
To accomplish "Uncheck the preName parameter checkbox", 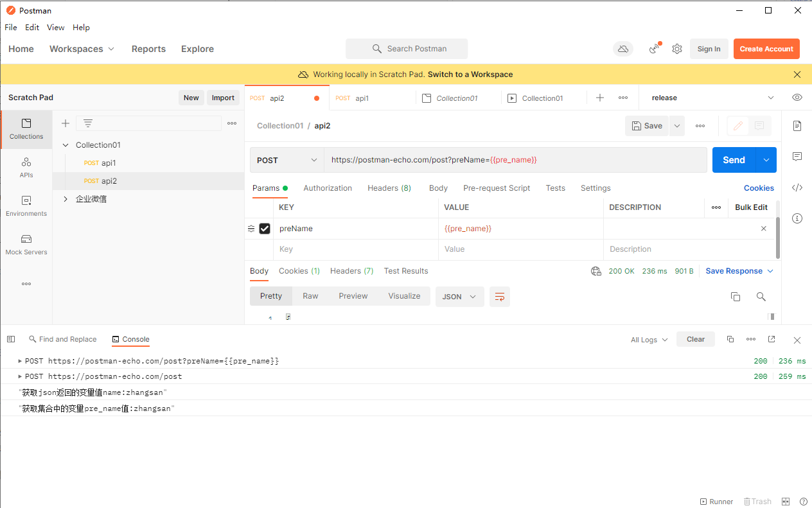I will (x=265, y=229).
